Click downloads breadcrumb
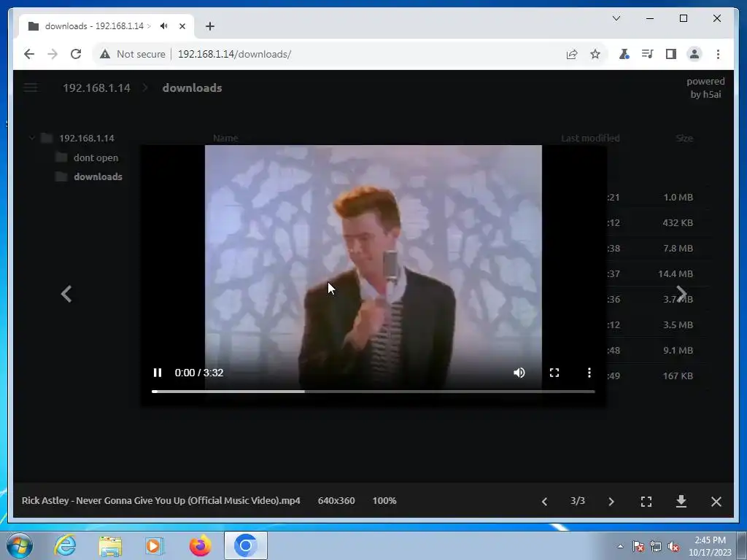The height and width of the screenshot is (560, 747). (192, 88)
